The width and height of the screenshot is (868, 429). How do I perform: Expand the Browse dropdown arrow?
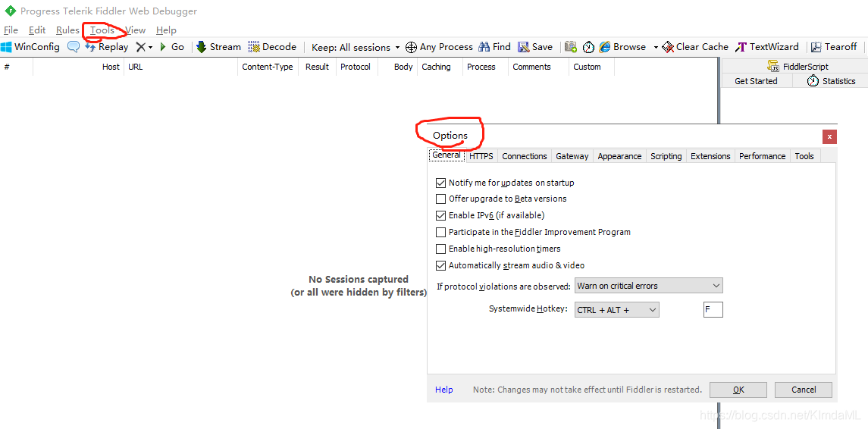(x=656, y=48)
